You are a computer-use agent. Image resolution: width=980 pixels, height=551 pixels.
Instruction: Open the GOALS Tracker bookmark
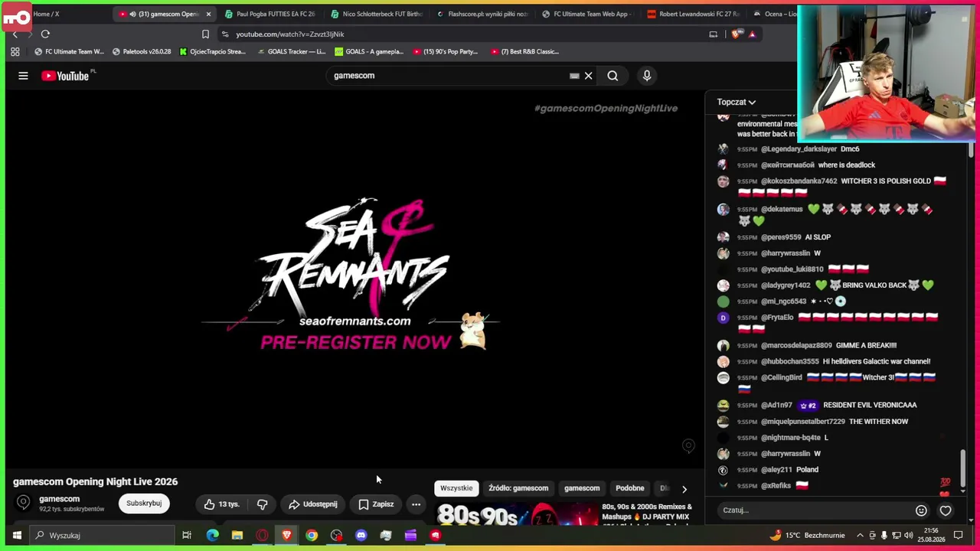click(291, 52)
